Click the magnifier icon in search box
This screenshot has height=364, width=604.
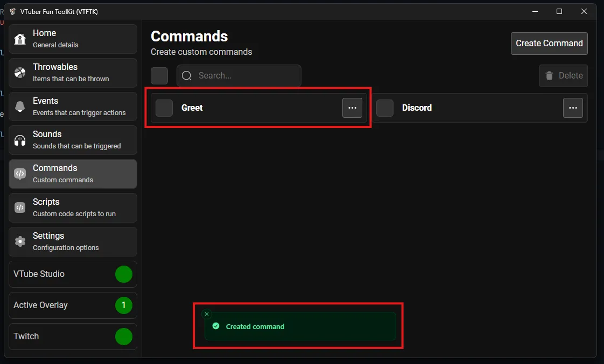point(187,76)
